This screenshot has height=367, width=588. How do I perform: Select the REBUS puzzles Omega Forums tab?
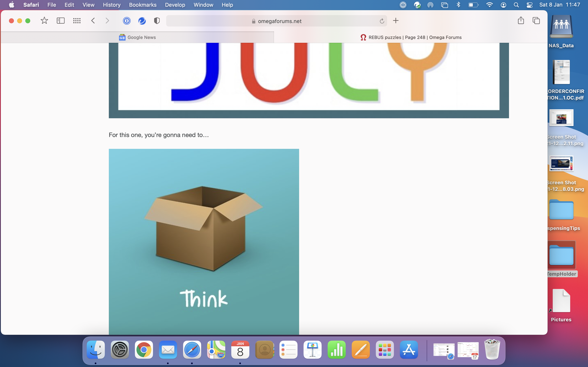(411, 37)
